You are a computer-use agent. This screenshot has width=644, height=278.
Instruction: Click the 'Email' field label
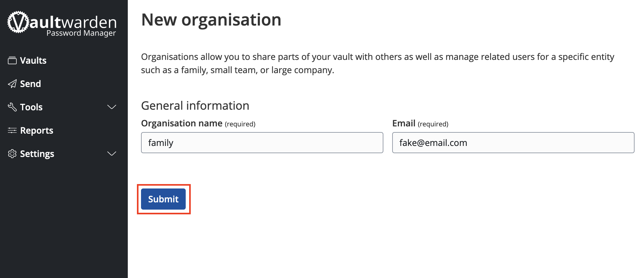pyautogui.click(x=404, y=123)
